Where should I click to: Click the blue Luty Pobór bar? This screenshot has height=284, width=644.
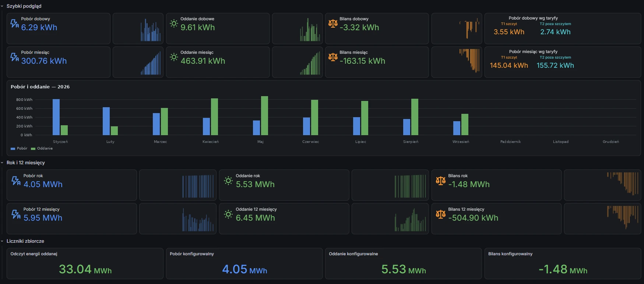pyautogui.click(x=106, y=121)
